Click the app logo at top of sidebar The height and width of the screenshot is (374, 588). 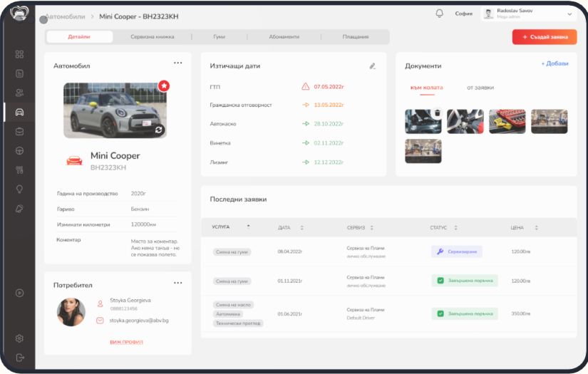point(19,14)
